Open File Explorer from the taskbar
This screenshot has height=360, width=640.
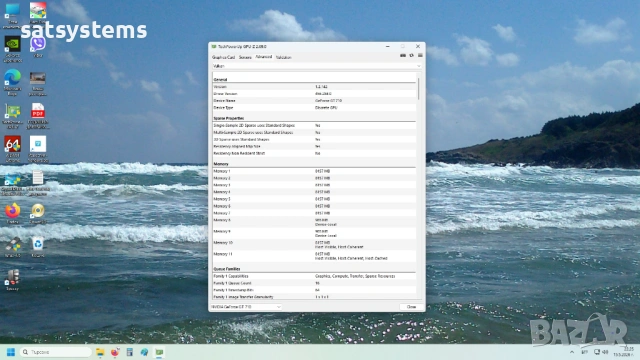click(100, 352)
